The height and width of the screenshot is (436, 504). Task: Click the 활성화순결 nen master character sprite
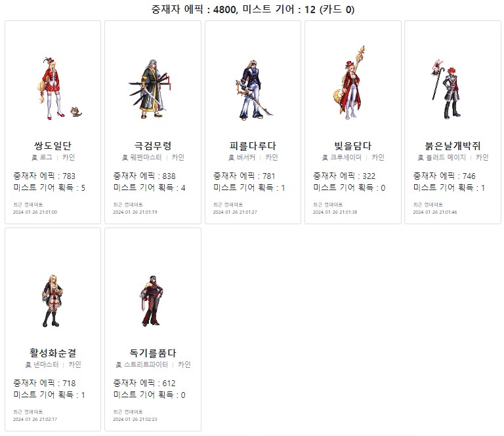click(x=52, y=301)
